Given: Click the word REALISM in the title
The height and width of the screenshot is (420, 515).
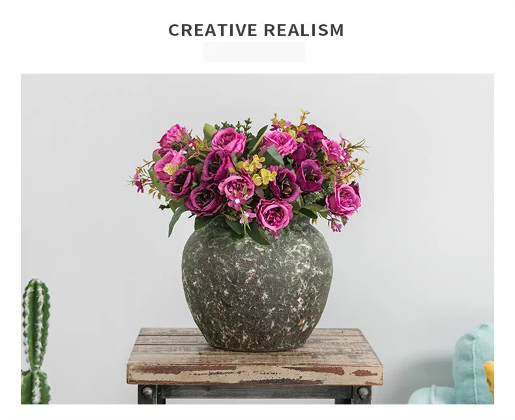Looking at the screenshot, I should click(x=304, y=30).
